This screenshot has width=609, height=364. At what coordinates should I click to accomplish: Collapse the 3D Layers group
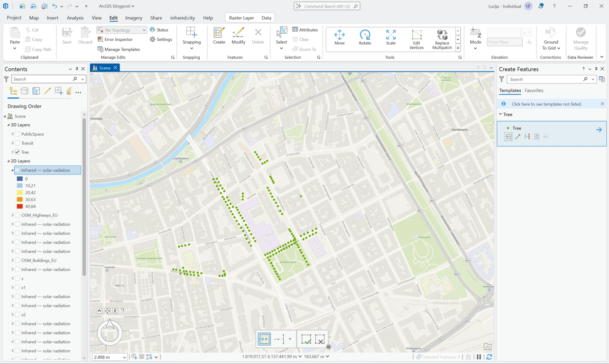(x=9, y=125)
